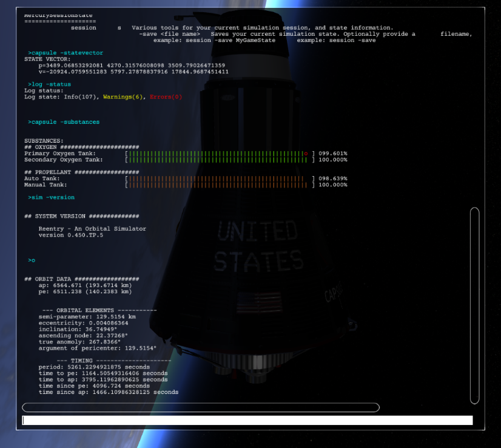Click the "-save <file name>" help option
Screen dimensions: 501x448
click(x=170, y=34)
